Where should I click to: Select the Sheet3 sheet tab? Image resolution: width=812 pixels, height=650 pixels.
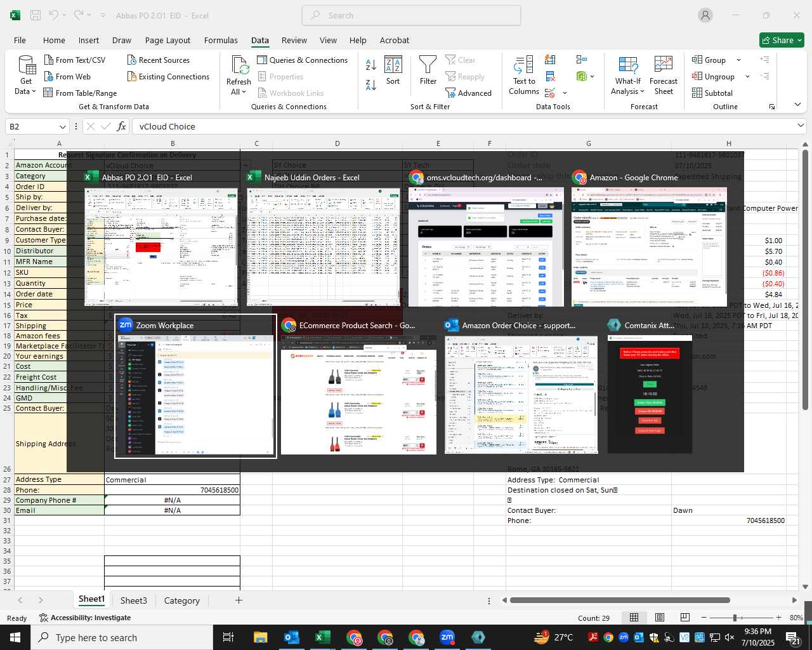tap(133, 600)
